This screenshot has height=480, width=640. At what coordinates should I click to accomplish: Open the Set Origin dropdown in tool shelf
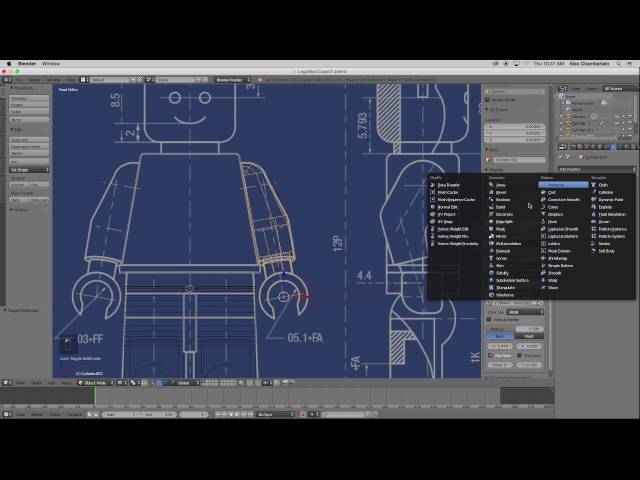coord(29,169)
